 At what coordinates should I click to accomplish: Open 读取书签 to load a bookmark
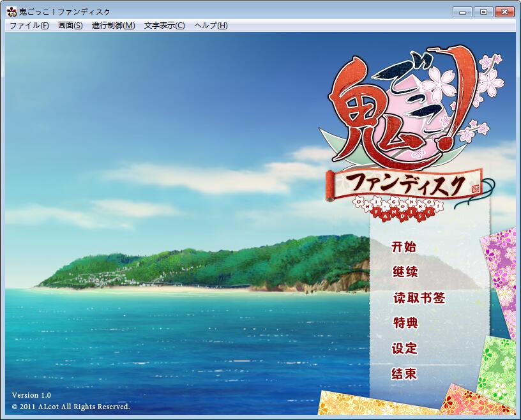[419, 297]
